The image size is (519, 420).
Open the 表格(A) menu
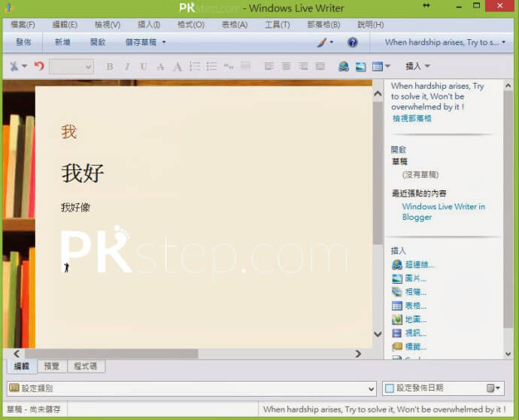[235, 25]
